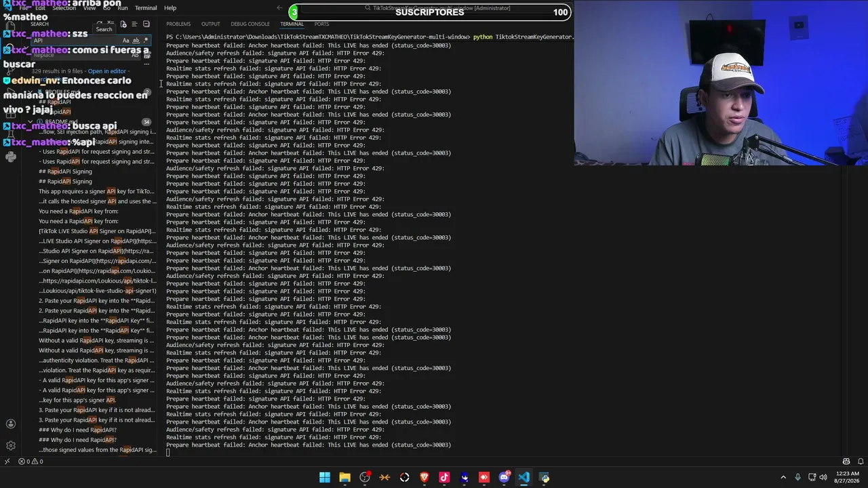This screenshot has width=868, height=488.
Task: Switch to the OUTPUT panel tab
Action: tap(211, 24)
